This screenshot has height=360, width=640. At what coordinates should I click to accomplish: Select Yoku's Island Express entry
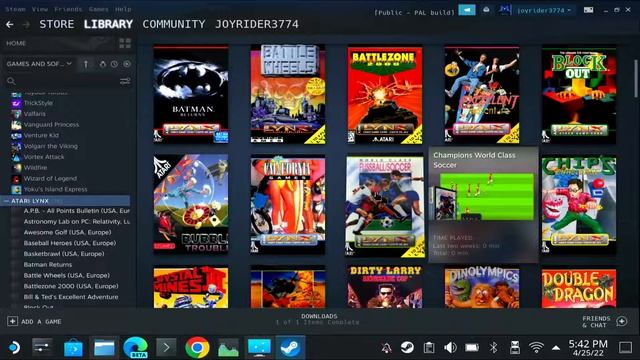coord(55,189)
